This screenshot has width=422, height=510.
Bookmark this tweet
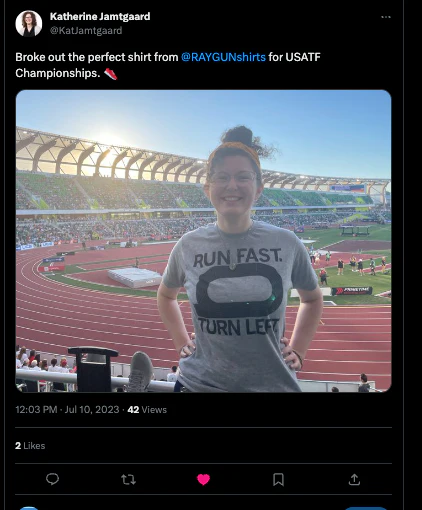tap(278, 480)
